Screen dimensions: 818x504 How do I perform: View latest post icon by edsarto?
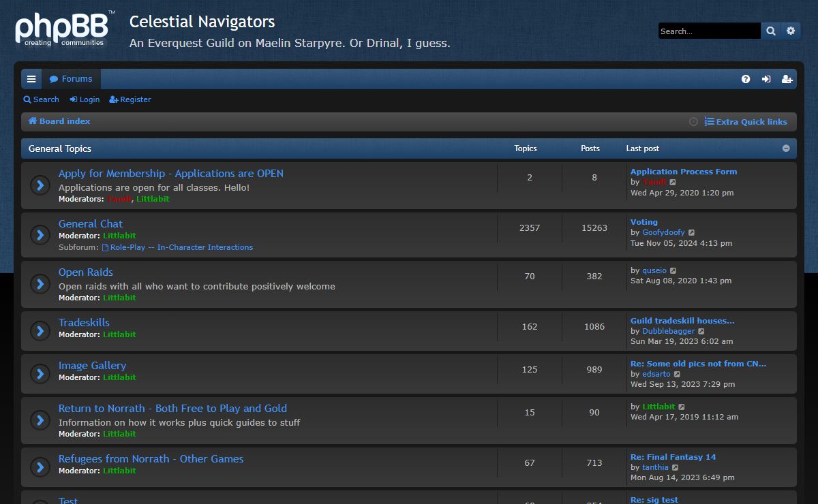677,375
